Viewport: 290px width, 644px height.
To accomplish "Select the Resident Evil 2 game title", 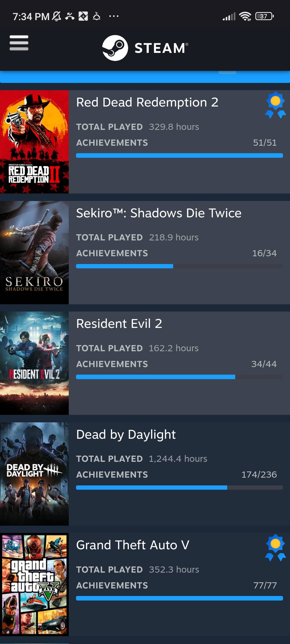I will point(119,324).
